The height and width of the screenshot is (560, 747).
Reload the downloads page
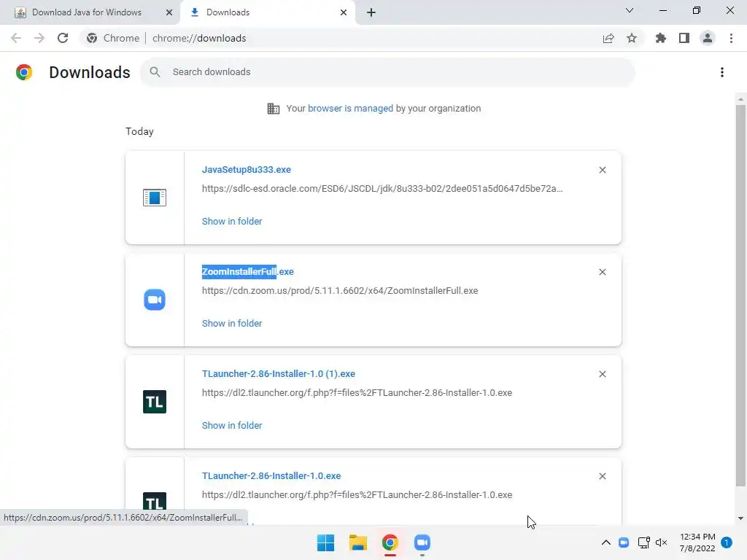[x=63, y=38]
